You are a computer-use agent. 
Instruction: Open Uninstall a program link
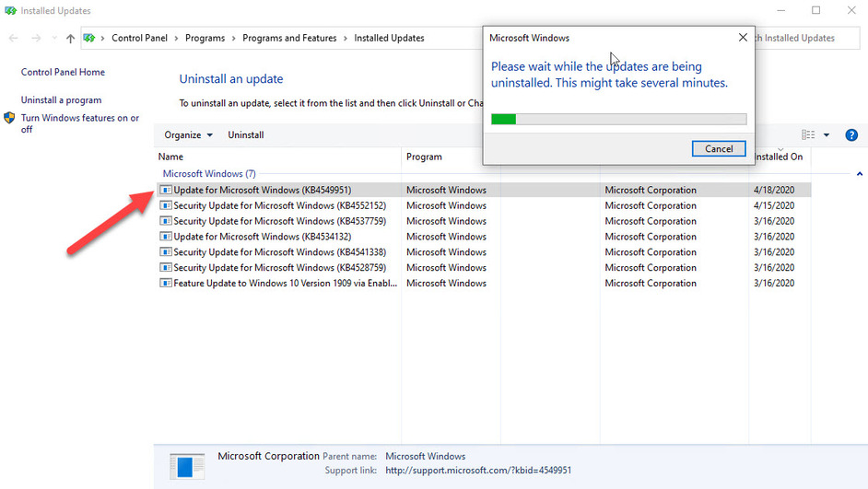(62, 100)
